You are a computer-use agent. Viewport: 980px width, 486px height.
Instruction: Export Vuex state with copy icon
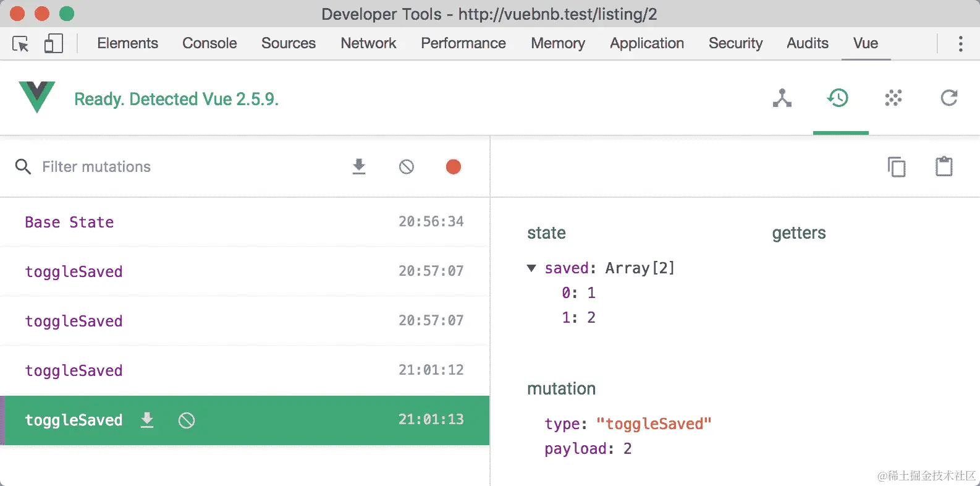tap(896, 167)
